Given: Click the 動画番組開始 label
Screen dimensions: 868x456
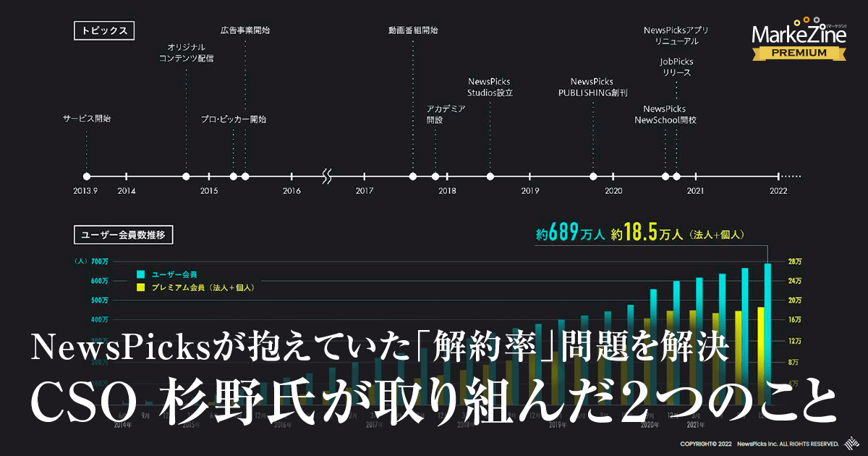Looking at the screenshot, I should [x=412, y=30].
